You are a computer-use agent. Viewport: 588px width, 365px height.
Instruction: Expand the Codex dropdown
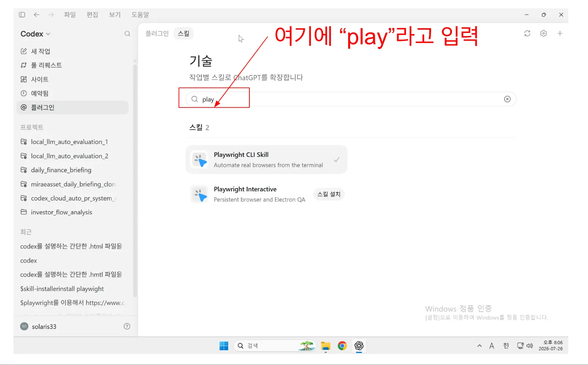(x=35, y=34)
